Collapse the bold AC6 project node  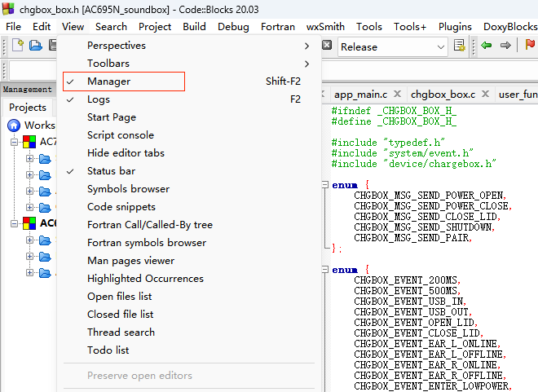(x=14, y=223)
